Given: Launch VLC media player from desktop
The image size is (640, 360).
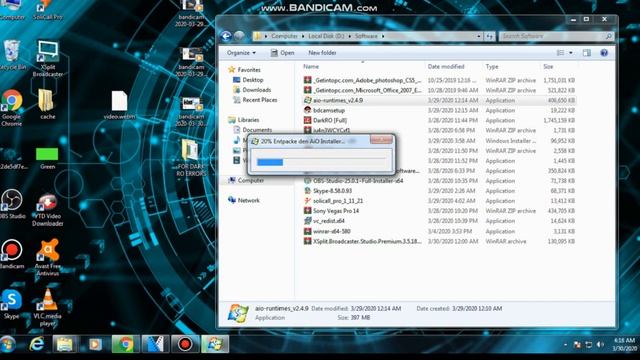Looking at the screenshot, I should point(48,307).
